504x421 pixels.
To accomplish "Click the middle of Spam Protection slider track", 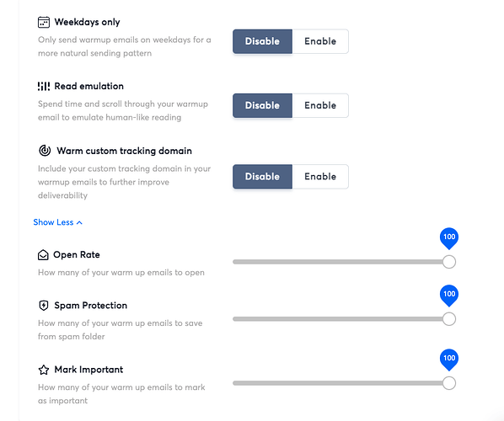I will 340,319.
